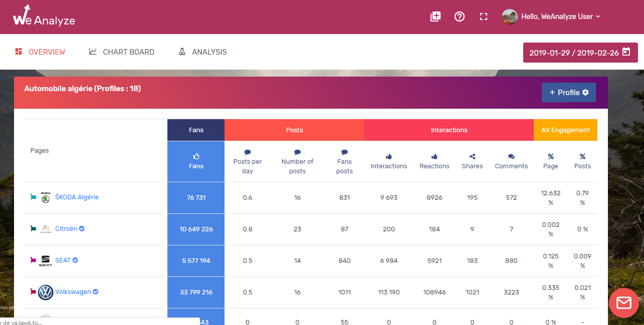Click the SEAT flag icon
The image size is (644, 325).
click(x=33, y=260)
